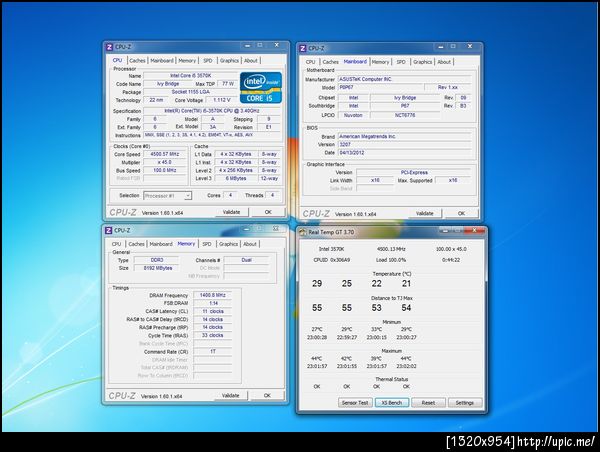Switch to Graphics tab in Mainboard window

(423, 62)
